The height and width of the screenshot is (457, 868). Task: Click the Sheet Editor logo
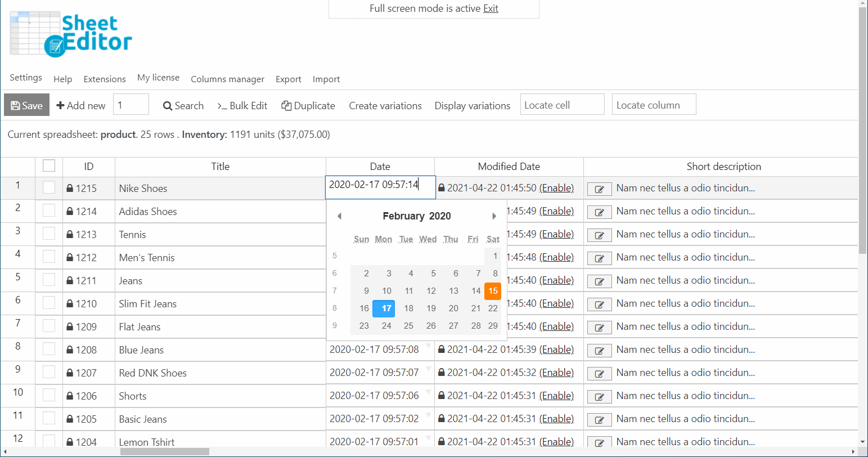tap(71, 34)
